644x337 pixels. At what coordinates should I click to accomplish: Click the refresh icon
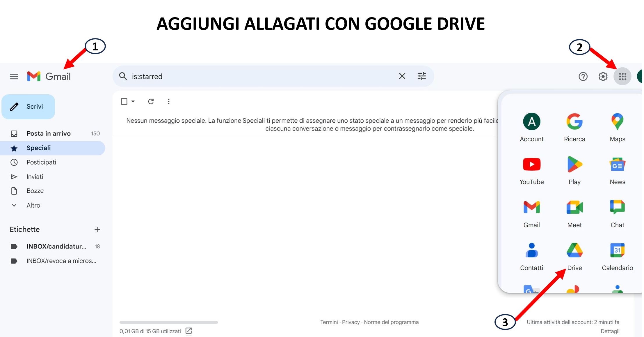point(151,101)
